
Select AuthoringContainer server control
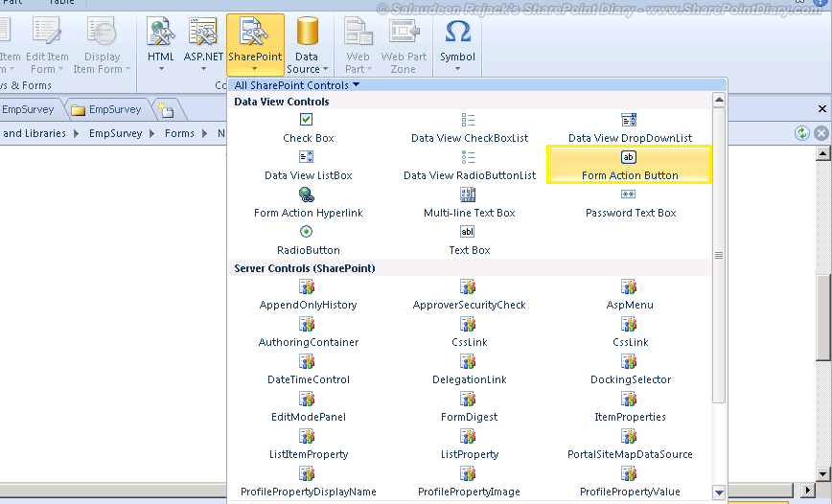pos(309,332)
